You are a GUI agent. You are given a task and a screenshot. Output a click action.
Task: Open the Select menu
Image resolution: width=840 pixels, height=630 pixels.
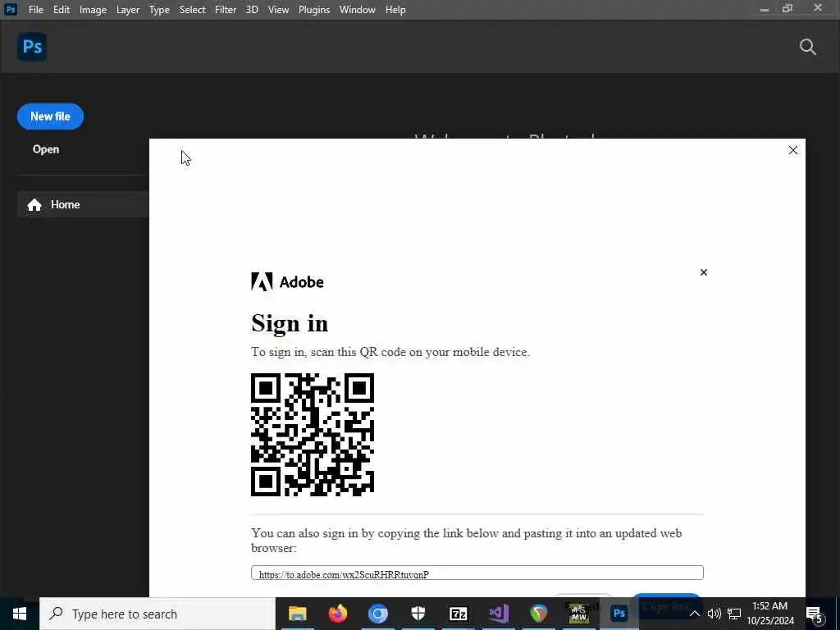(192, 10)
